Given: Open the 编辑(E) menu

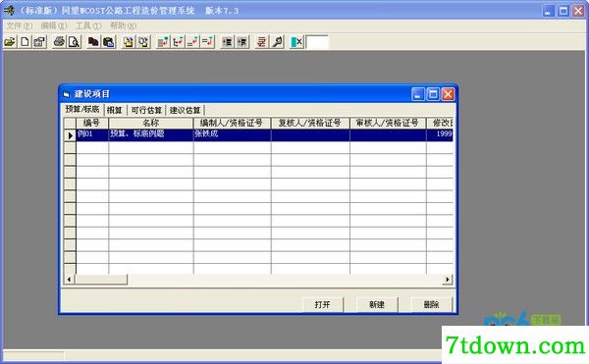Looking at the screenshot, I should point(54,26).
